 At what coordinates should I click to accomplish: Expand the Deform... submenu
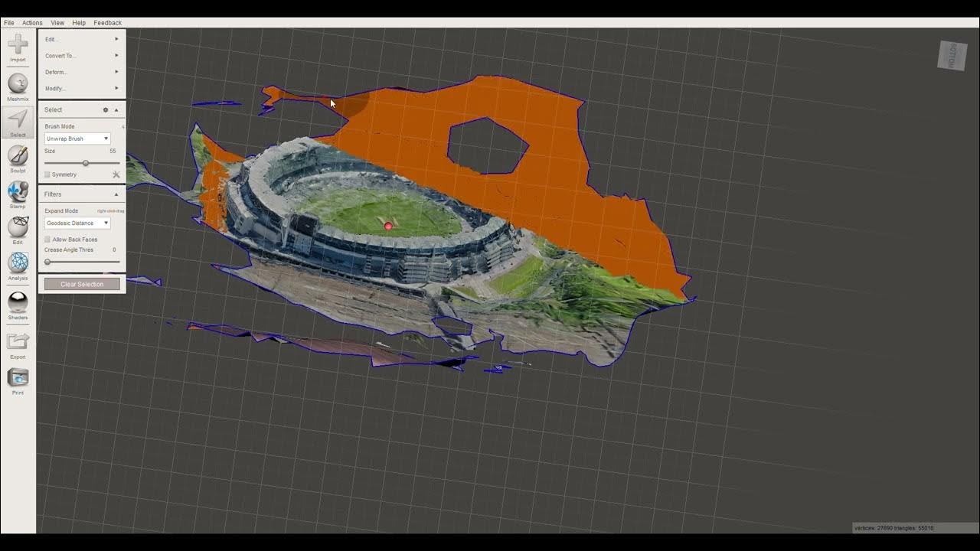point(82,72)
